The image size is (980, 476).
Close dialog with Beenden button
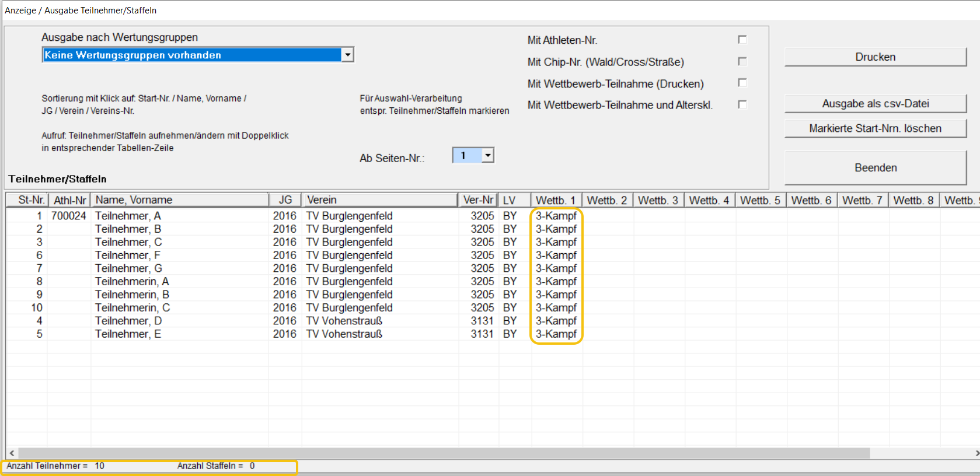875,168
